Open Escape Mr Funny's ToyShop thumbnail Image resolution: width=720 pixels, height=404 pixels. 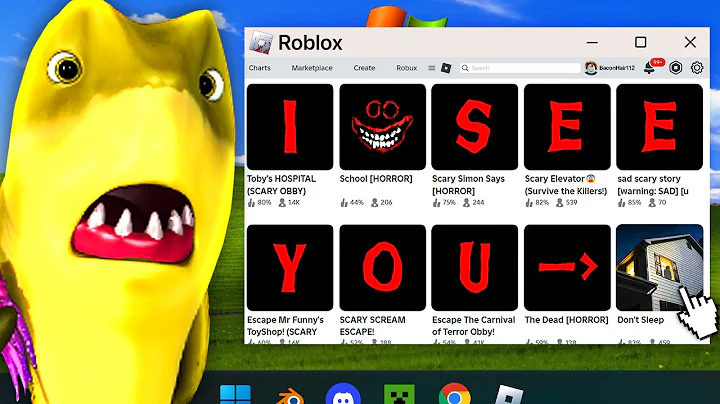click(290, 268)
